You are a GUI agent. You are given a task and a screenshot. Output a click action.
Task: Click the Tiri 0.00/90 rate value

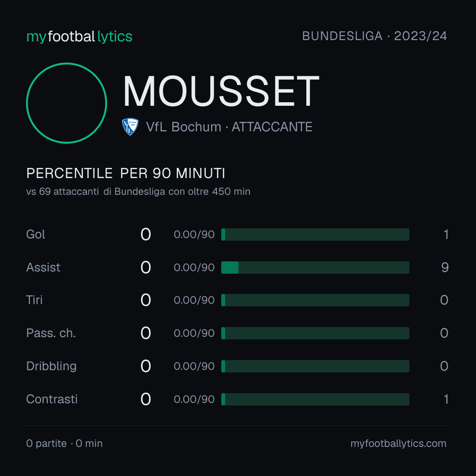194,300
